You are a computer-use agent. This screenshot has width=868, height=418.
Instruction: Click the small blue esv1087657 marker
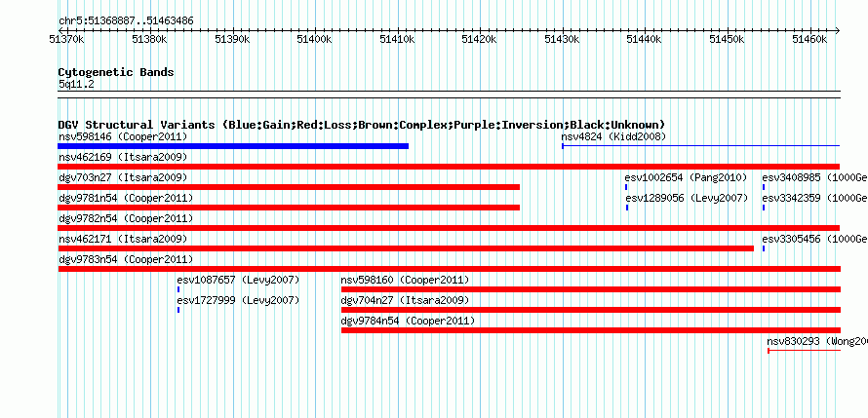(178, 289)
